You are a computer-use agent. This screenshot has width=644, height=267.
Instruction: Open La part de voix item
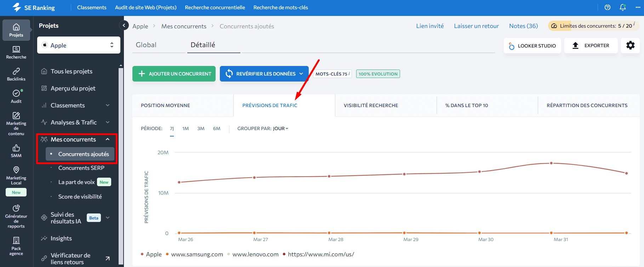76,182
